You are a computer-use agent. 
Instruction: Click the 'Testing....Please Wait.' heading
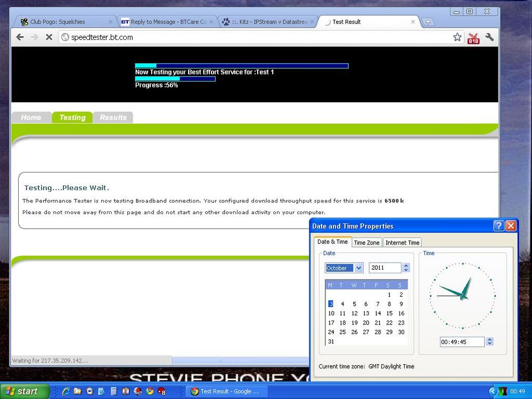[67, 188]
